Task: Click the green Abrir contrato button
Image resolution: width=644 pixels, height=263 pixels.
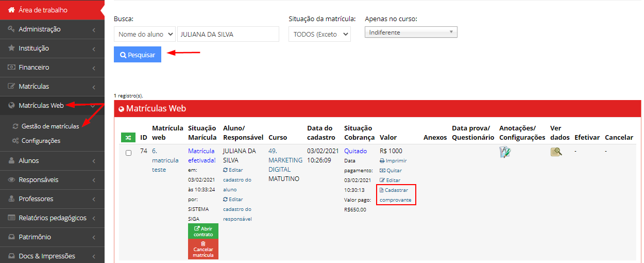Action: (x=203, y=231)
